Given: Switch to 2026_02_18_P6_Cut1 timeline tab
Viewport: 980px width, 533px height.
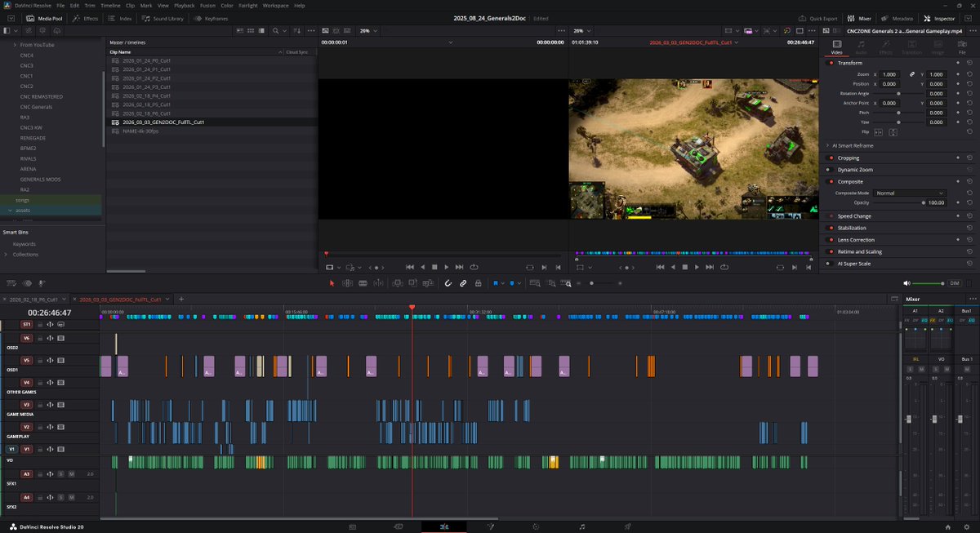Looking at the screenshot, I should click(x=33, y=300).
